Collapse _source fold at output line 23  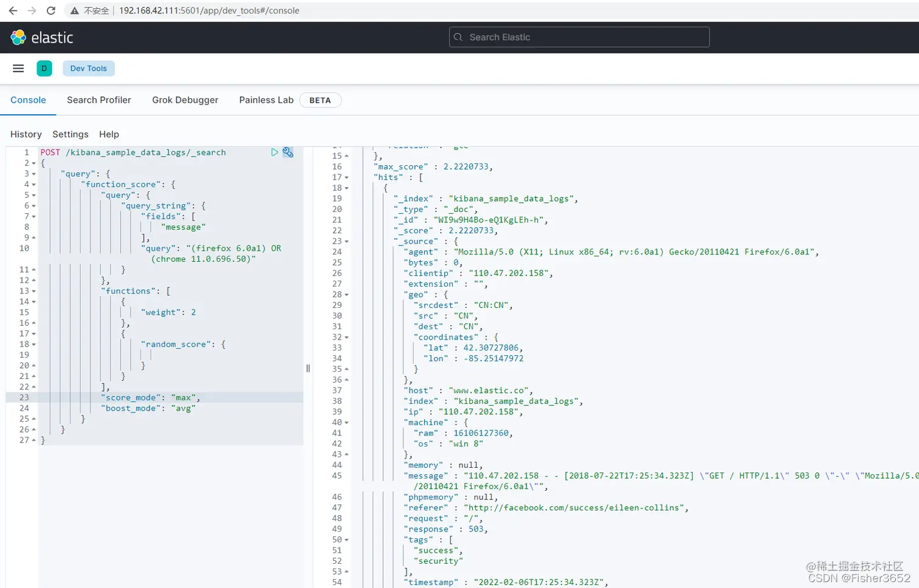347,241
